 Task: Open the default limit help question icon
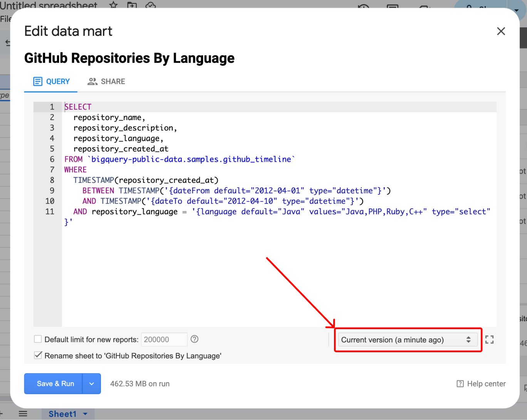click(x=195, y=339)
